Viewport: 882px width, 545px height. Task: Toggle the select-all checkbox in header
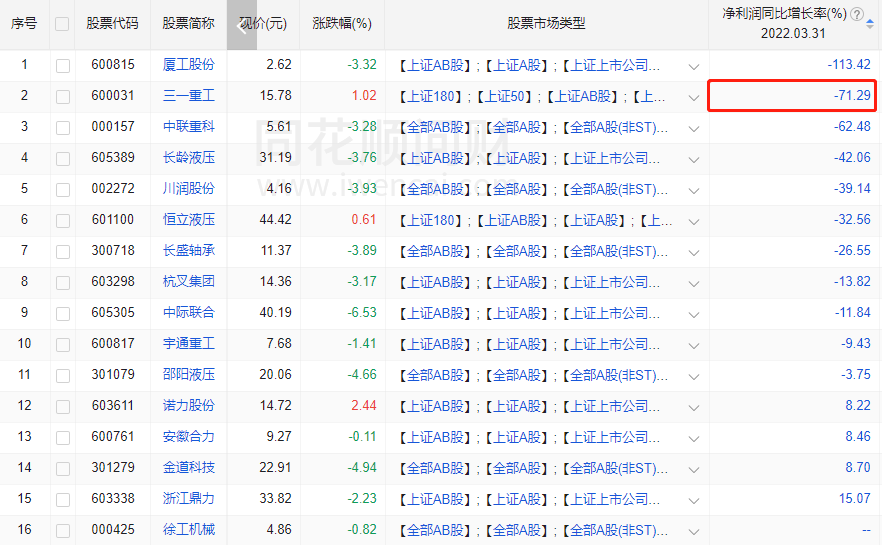[62, 24]
